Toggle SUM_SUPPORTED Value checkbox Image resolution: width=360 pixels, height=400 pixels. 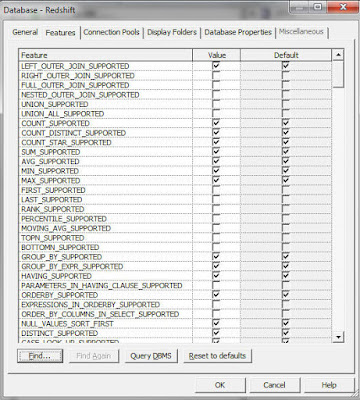[216, 152]
